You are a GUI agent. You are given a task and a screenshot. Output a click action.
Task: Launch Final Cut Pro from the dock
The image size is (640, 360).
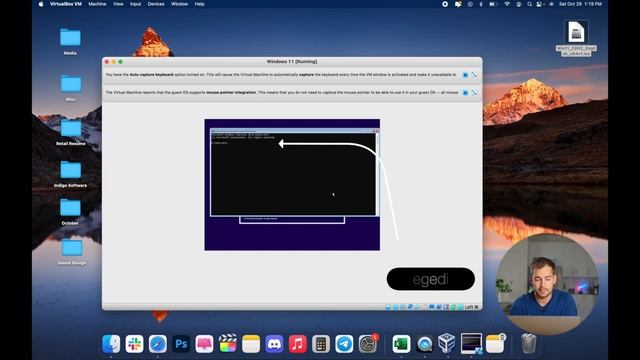pyautogui.click(x=227, y=344)
